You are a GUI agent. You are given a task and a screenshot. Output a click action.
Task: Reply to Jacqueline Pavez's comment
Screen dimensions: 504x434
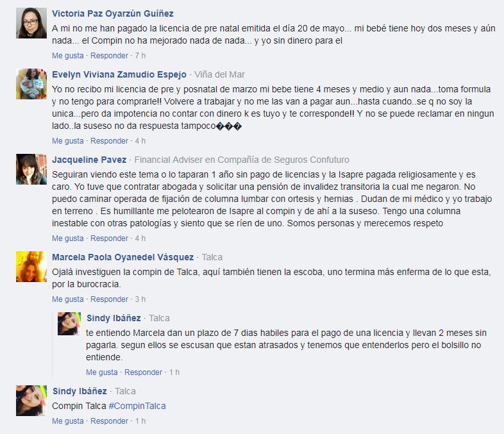[109, 238]
